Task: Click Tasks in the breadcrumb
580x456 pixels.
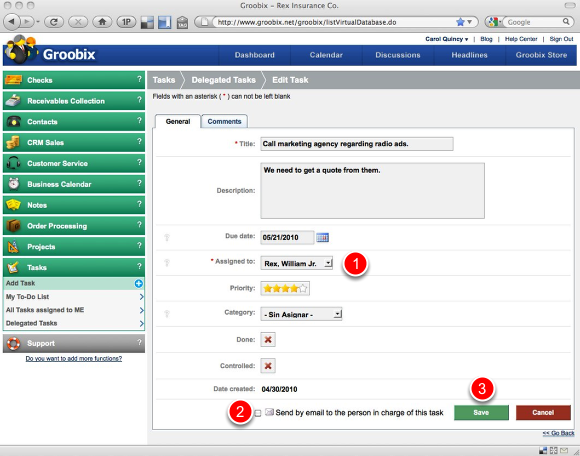Action: coord(164,80)
